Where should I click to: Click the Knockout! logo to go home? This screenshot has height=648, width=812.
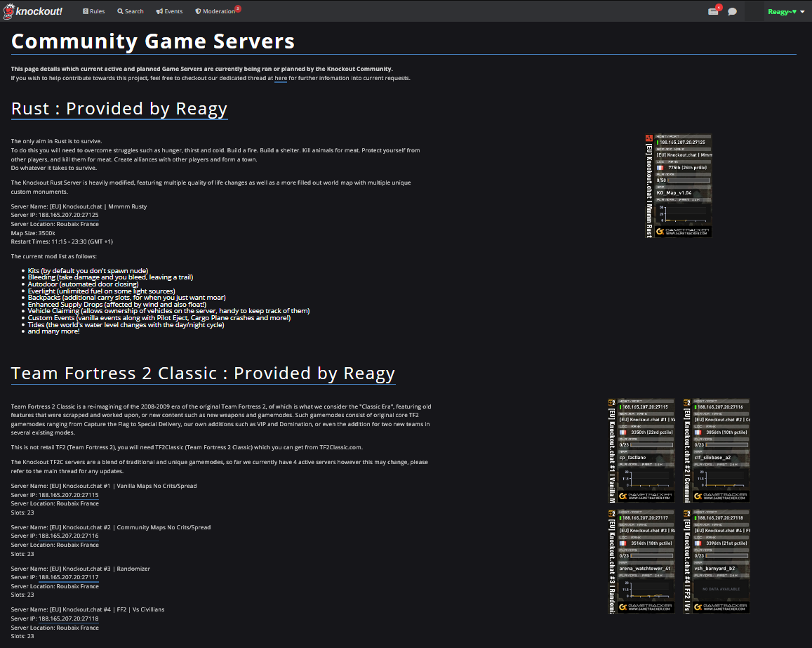32,11
